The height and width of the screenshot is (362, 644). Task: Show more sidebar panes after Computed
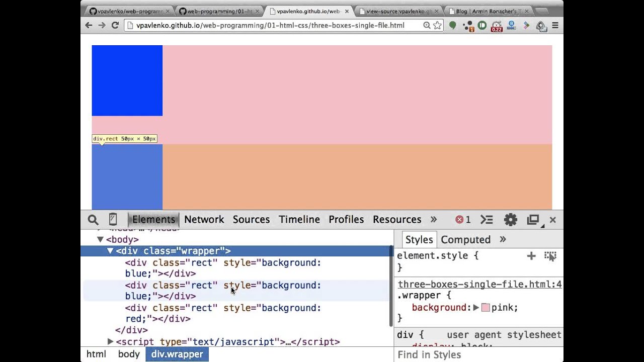click(x=503, y=240)
